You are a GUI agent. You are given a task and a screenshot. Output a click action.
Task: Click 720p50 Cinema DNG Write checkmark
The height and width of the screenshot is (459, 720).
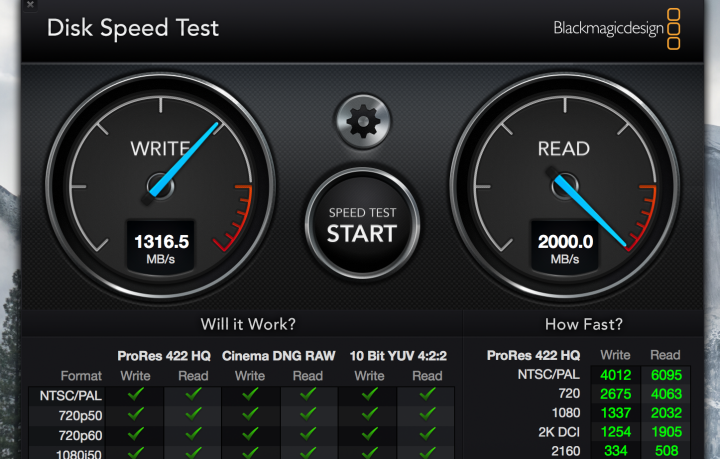click(250, 414)
